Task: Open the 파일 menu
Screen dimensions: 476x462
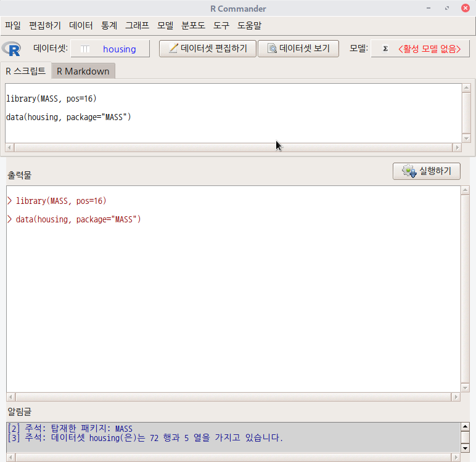Action: pyautogui.click(x=13, y=25)
